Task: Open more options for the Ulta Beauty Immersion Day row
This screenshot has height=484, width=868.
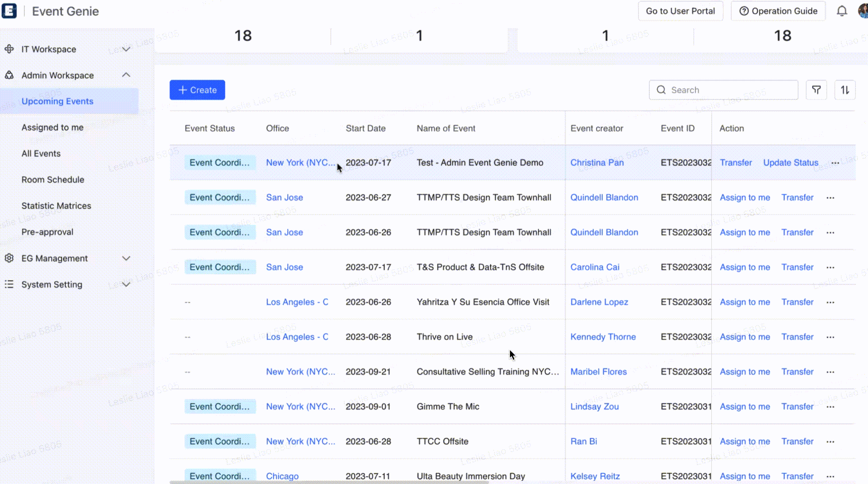Action: click(830, 476)
